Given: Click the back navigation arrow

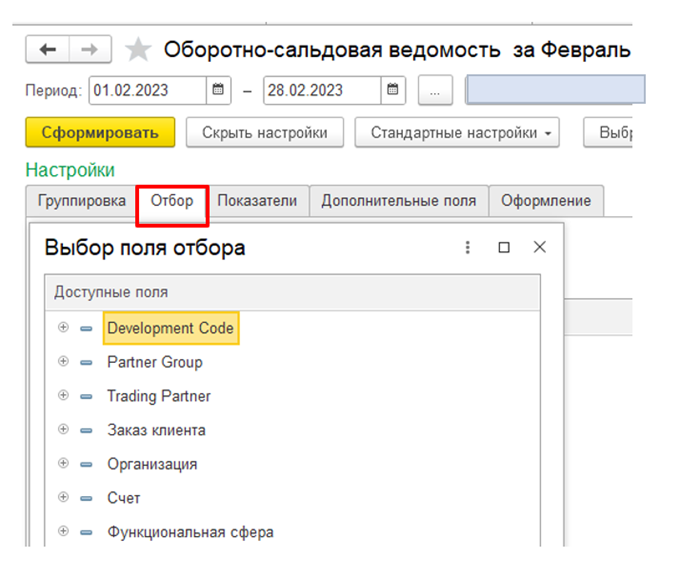Looking at the screenshot, I should 47,50.
